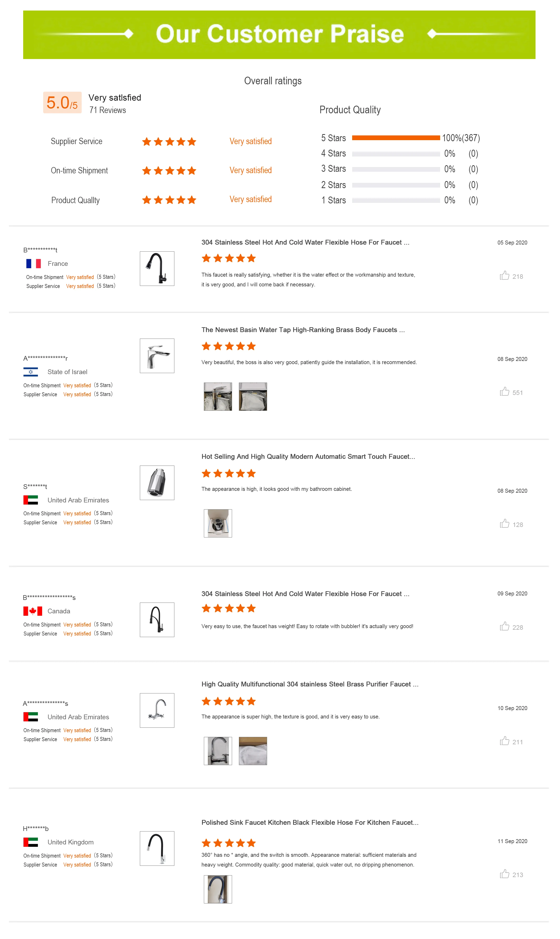Click the orange 5 Stars rating bar
The width and height of the screenshot is (560, 939).
[x=395, y=138]
